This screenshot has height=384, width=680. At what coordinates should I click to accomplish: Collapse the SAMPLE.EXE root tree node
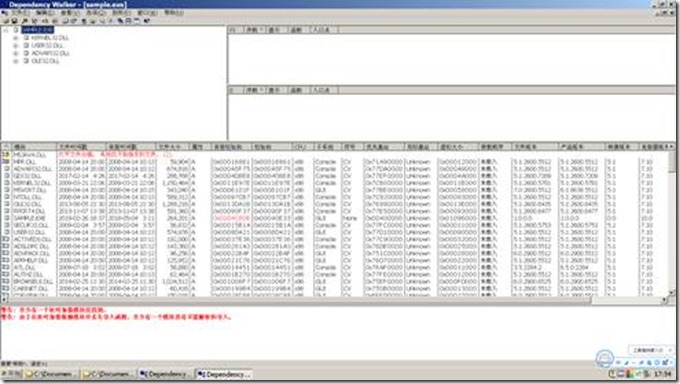pos(6,30)
